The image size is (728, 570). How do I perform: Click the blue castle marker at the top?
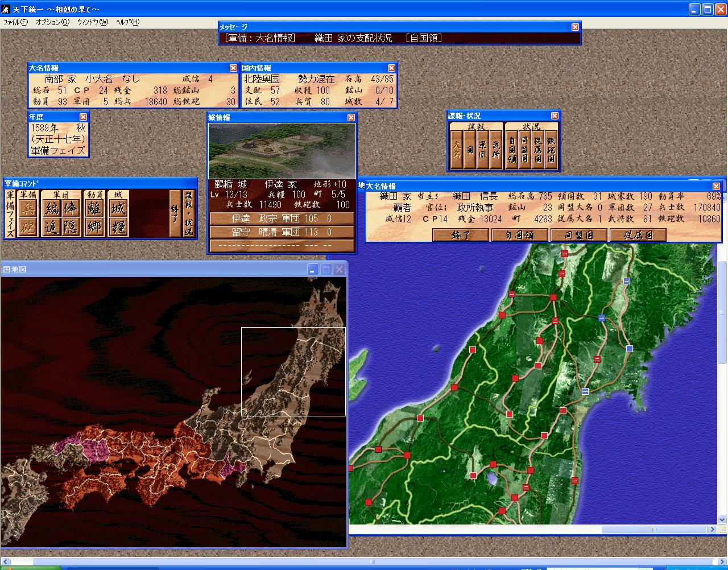627,281
